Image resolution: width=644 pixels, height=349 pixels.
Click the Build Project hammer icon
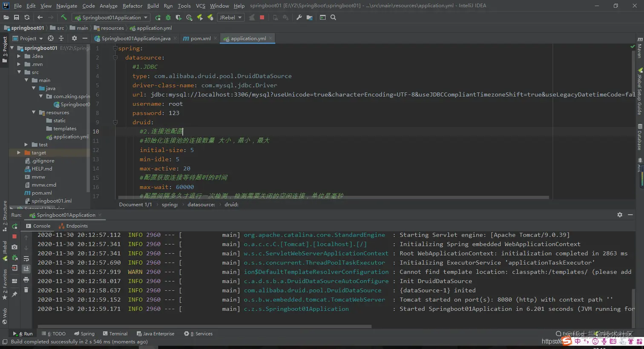(x=63, y=17)
